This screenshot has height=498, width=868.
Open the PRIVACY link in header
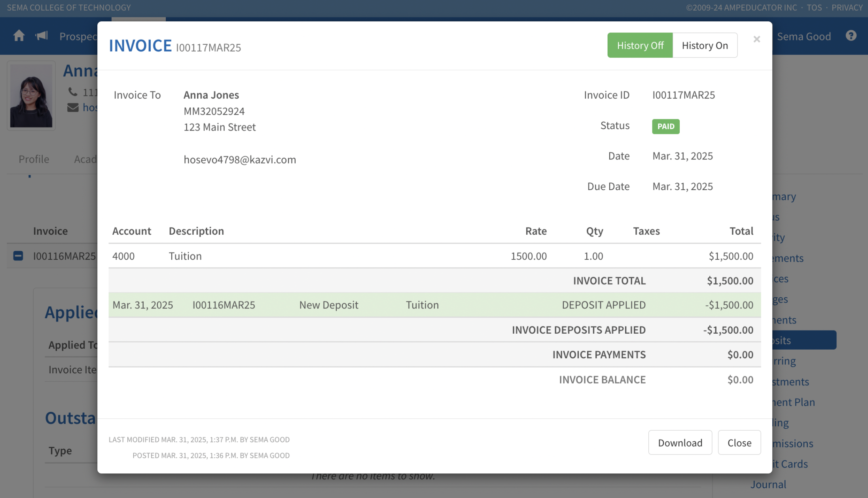coord(847,8)
